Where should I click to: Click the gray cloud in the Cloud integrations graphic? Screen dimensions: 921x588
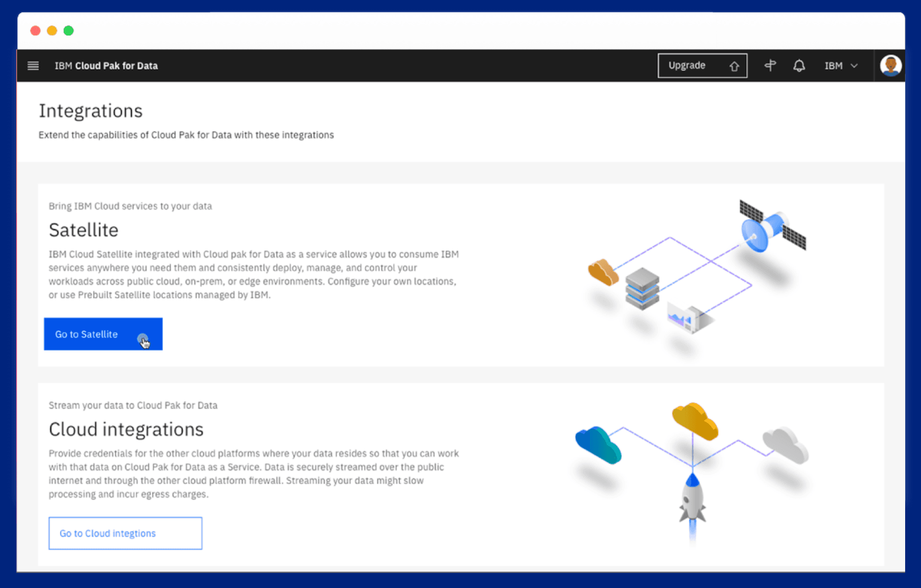coord(784,444)
